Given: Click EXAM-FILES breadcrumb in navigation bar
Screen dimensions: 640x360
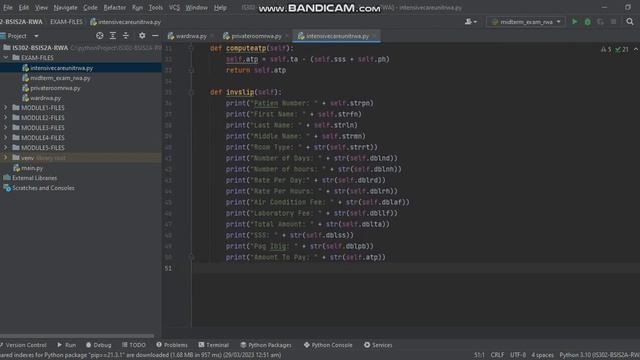Looking at the screenshot, I should click(x=66, y=22).
